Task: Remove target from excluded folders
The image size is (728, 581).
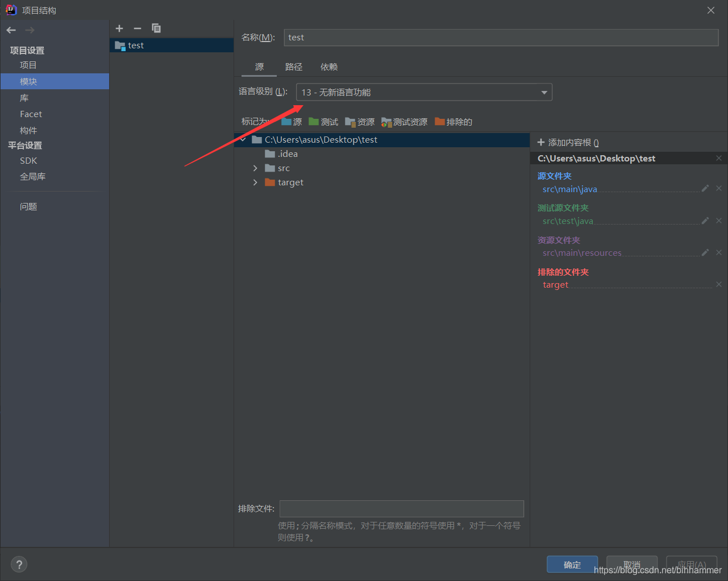Action: (719, 284)
